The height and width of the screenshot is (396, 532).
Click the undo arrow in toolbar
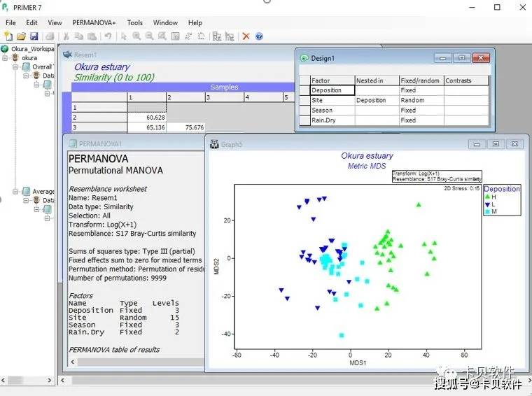tap(108, 36)
